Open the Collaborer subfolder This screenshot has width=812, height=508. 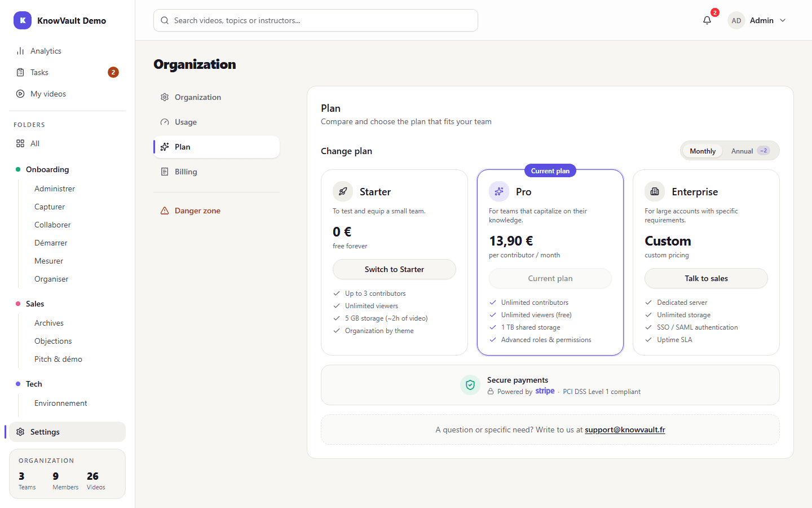[52, 225]
